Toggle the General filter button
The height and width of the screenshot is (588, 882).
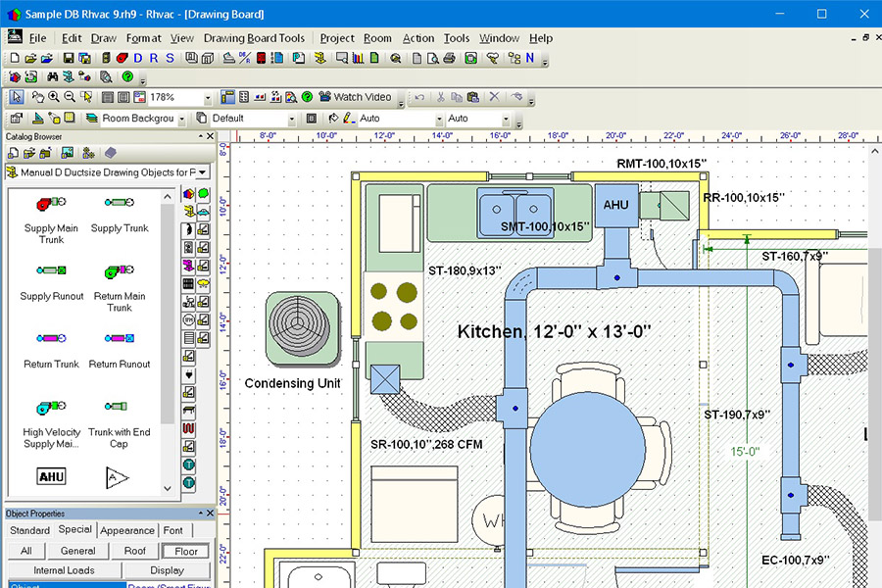pos(77,551)
